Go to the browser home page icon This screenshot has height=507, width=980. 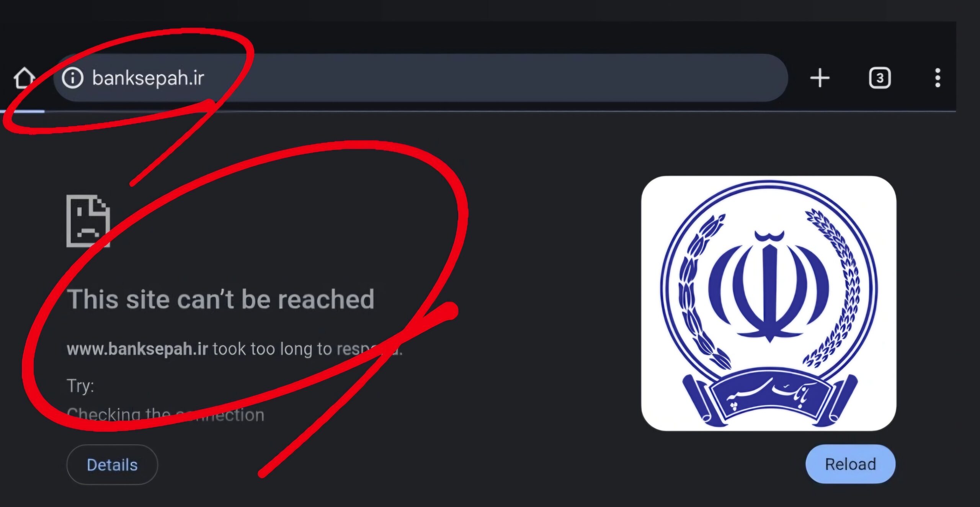[24, 78]
